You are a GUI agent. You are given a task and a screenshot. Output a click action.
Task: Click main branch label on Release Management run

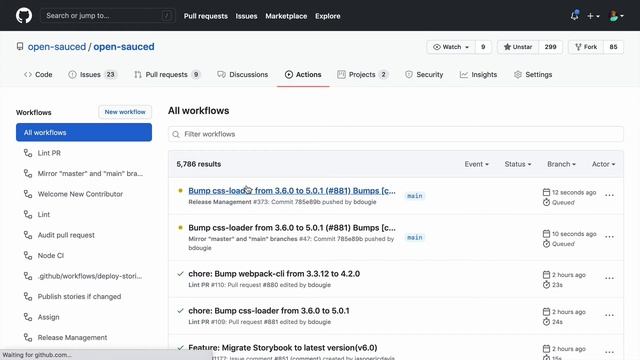(415, 196)
